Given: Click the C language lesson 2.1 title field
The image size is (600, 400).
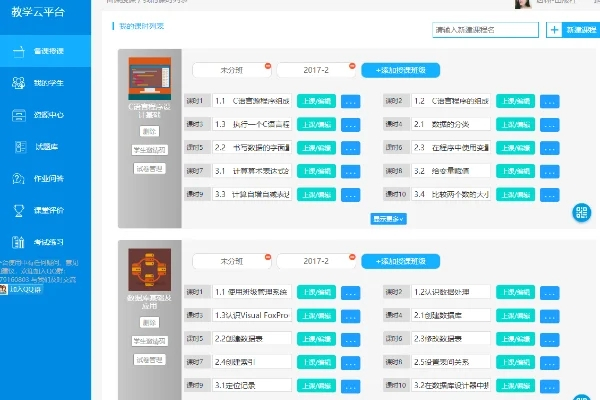Looking at the screenshot, I should 451,124.
